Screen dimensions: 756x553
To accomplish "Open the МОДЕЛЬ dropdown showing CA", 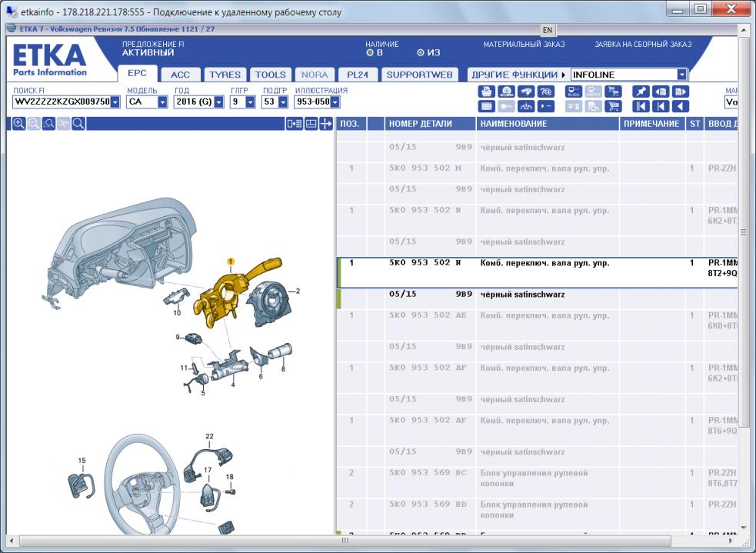I will click(x=162, y=102).
